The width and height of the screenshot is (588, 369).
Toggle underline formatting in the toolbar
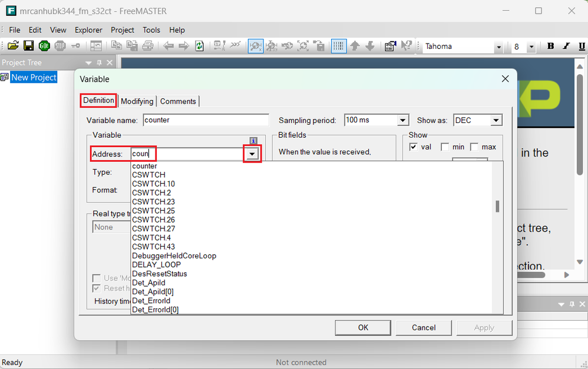pos(582,46)
